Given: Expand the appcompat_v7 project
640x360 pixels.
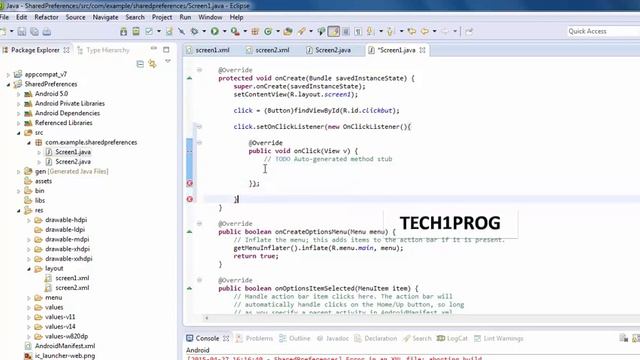Looking at the screenshot, I should tap(8, 75).
